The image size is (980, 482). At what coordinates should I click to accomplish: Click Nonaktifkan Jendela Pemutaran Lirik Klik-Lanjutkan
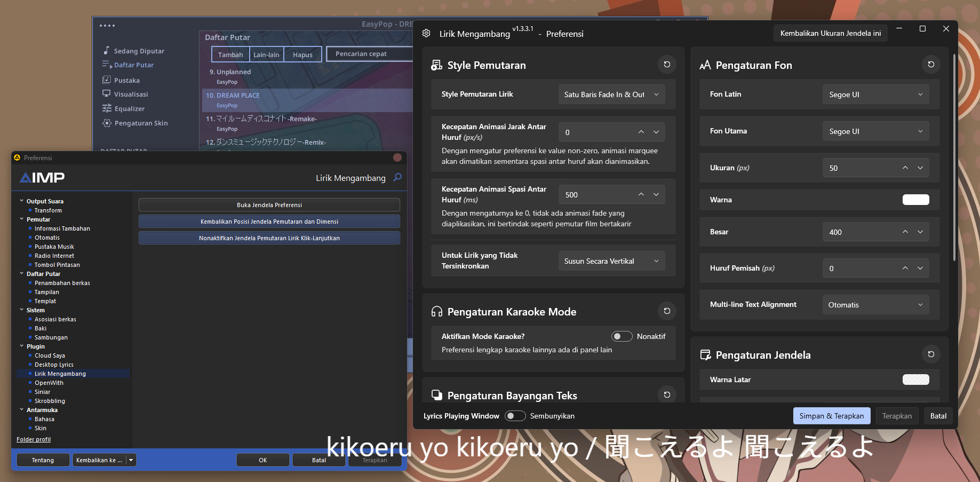(269, 238)
